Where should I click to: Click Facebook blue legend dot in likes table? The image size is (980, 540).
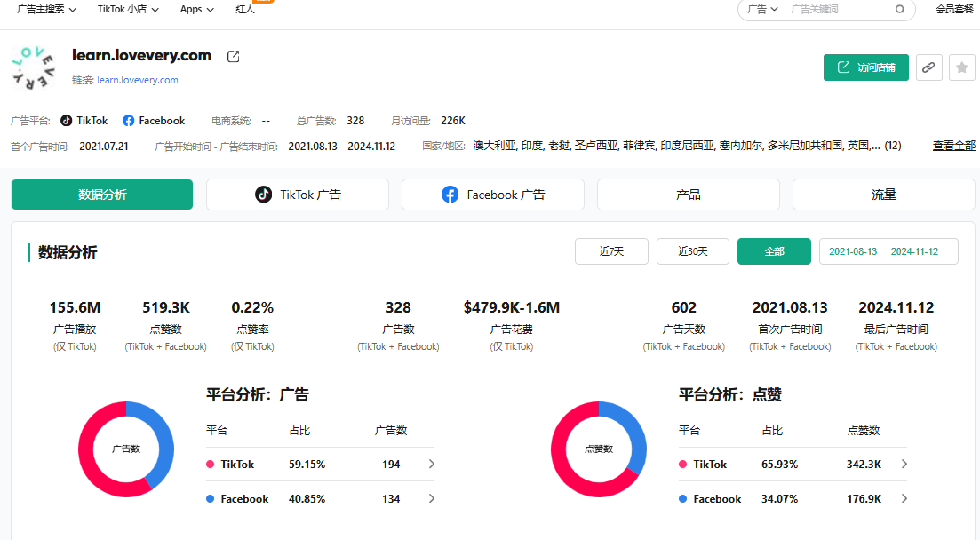click(x=682, y=499)
